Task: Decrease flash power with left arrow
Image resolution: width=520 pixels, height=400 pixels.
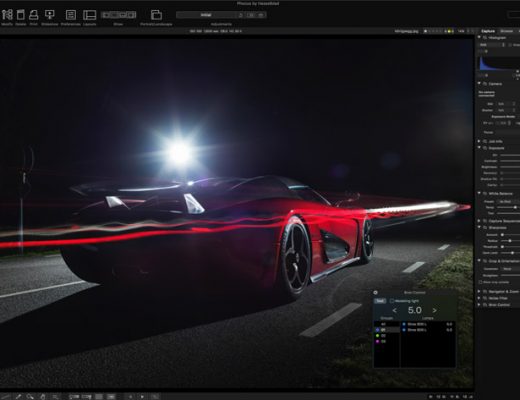Action: 395,310
